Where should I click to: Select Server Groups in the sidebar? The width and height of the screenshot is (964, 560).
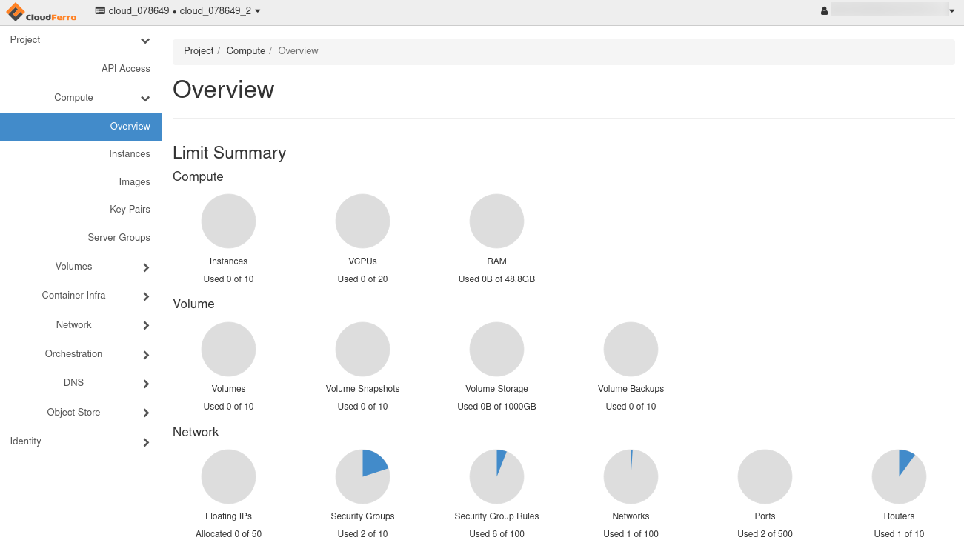point(119,238)
